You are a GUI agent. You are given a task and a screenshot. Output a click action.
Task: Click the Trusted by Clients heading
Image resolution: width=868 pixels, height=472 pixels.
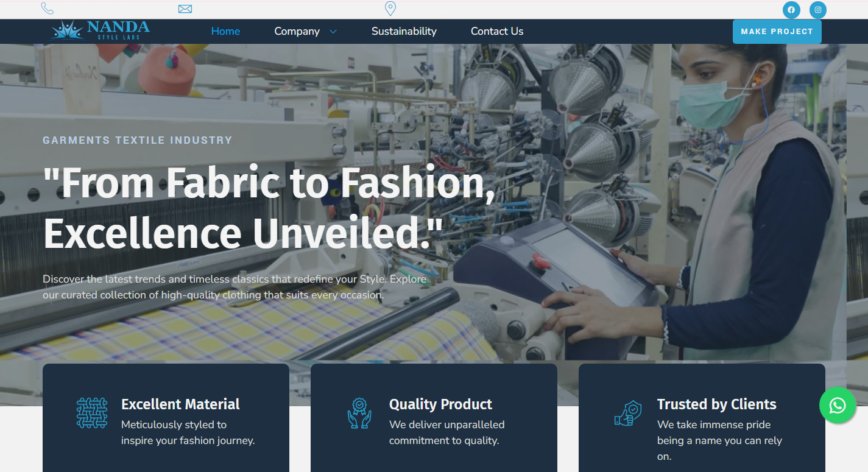(x=716, y=404)
